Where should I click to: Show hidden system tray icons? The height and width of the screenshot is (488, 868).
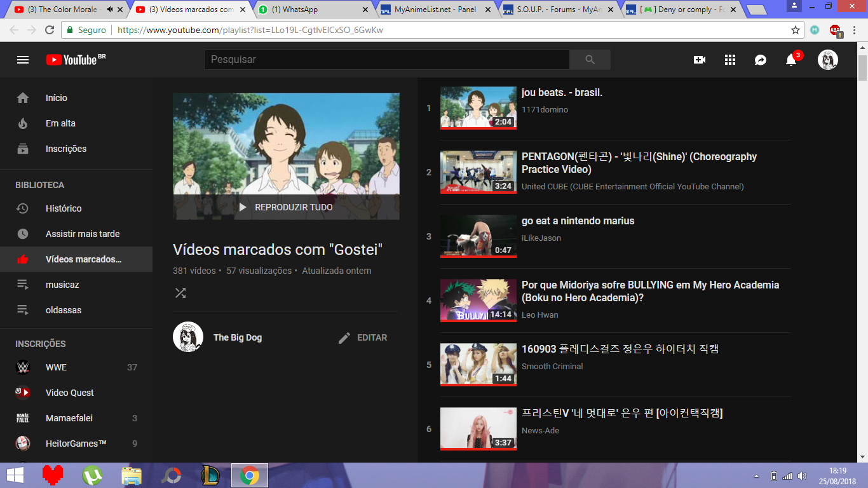(x=756, y=476)
